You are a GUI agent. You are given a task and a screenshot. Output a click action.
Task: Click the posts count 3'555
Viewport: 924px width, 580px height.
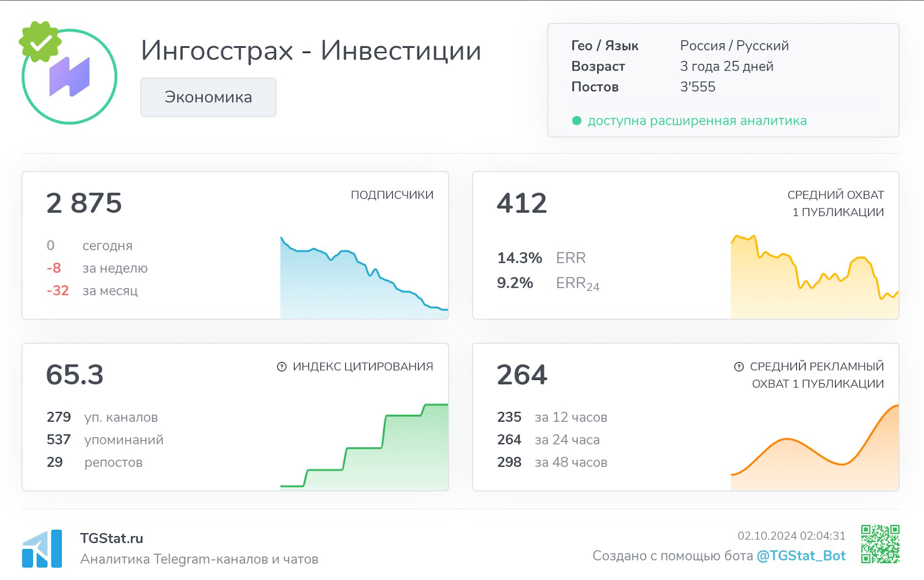coord(698,87)
